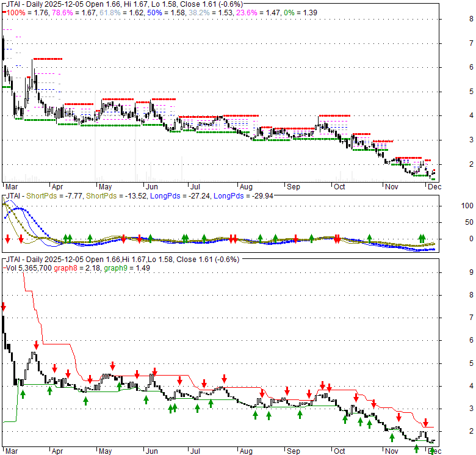Click the 'Oct' month label on top chart
Image resolution: width=476 pixels, height=455 pixels.
[339, 187]
